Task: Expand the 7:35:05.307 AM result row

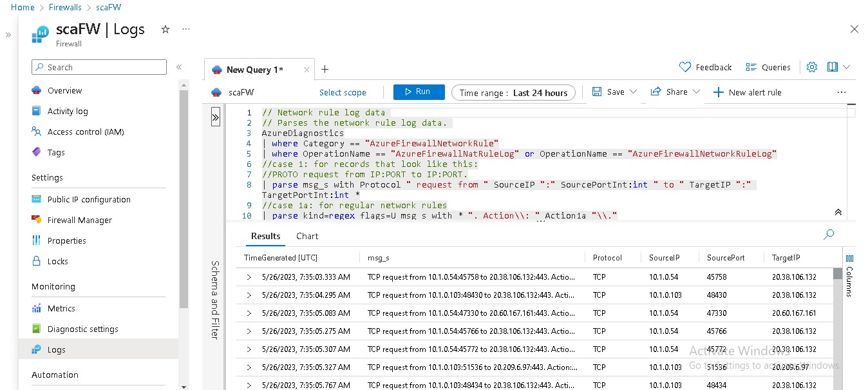Action: [249, 349]
